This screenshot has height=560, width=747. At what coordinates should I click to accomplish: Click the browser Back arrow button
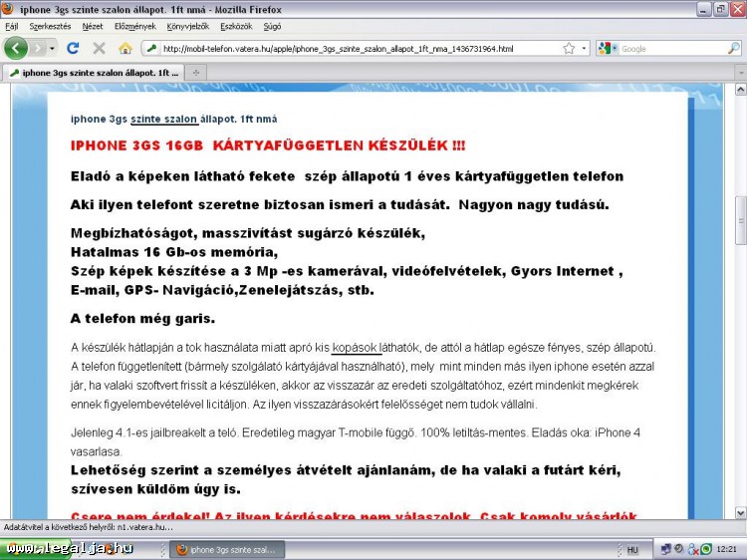(16, 48)
